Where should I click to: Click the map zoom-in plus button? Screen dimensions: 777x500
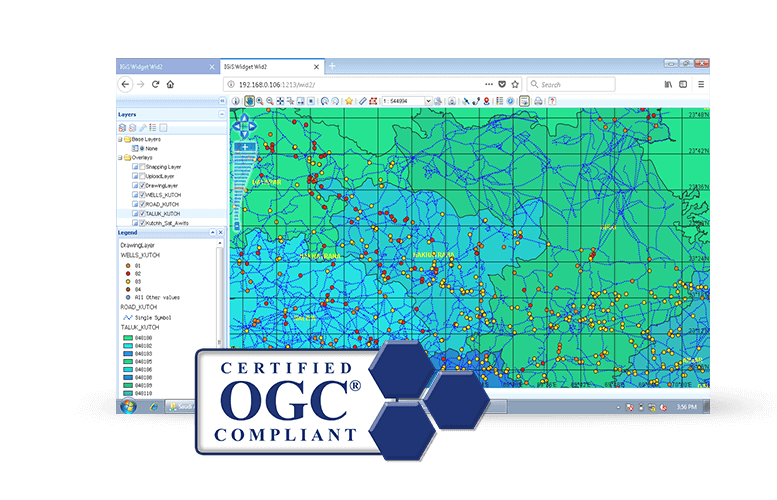[245, 147]
